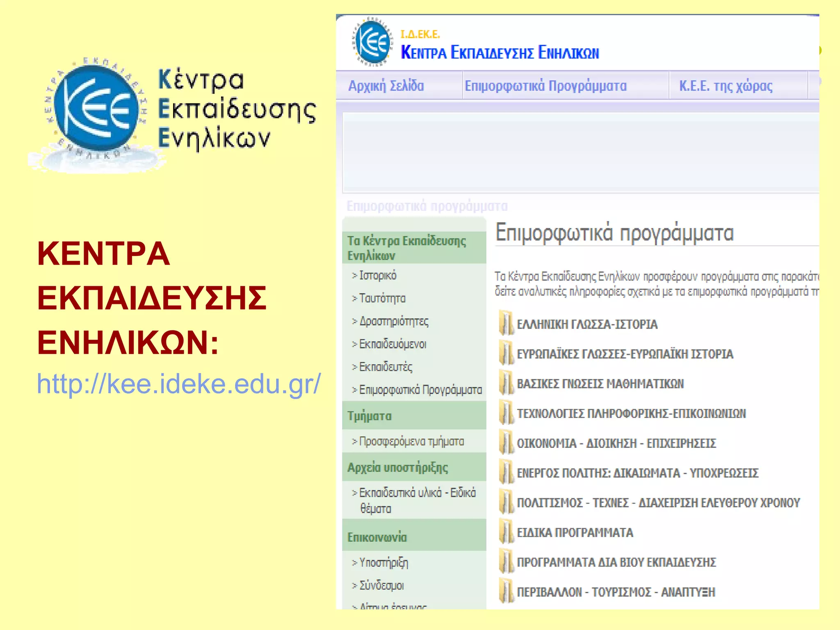This screenshot has height=630, width=840.
Task: Open ΕΝΕΡΓΟΣ ΠΟΛΙΤΗΣ: ΔΙΚΑΙΩΜΑΤΑ - ΥΠΟΧΡΕΩΣΕΙΣ link
Action: point(637,473)
